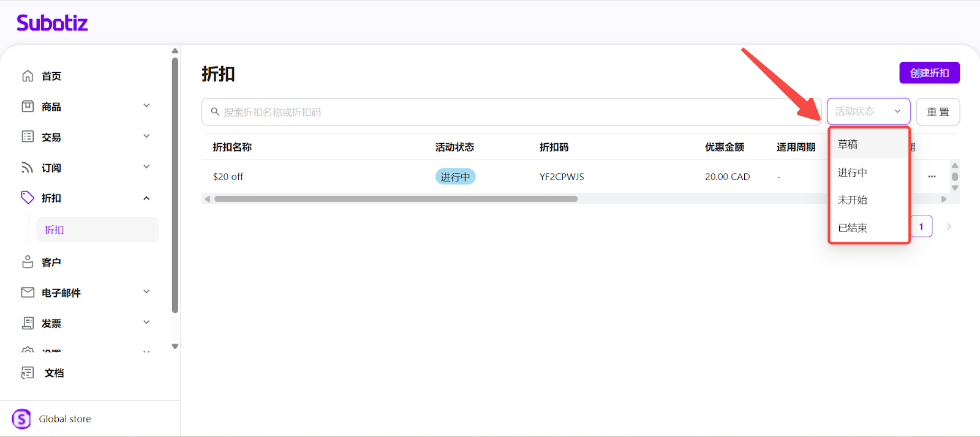The image size is (980, 437).
Task: Click the invoices (发票) receipt icon
Action: pyautogui.click(x=28, y=323)
